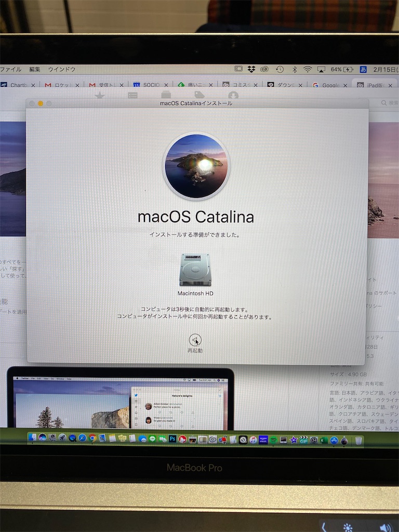The height and width of the screenshot is (532, 399).
Task: Click the 2月15日 date in menu bar
Action: tap(386, 69)
